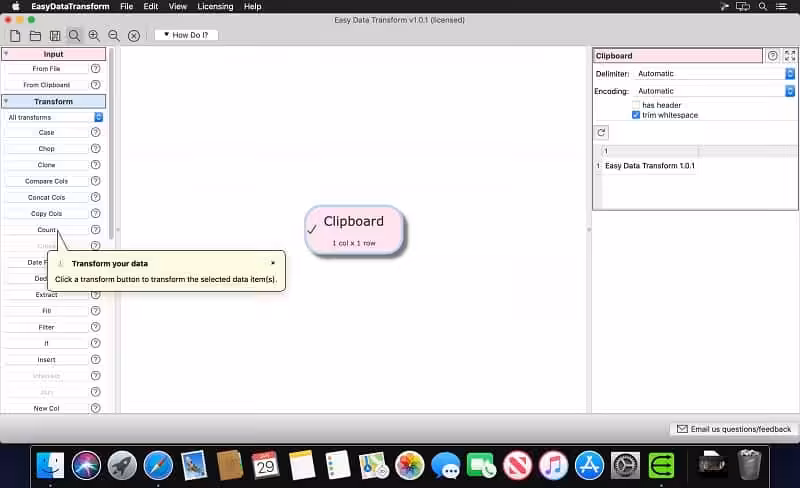Image resolution: width=800 pixels, height=488 pixels.
Task: Open help for the Count transform
Action: 95,230
